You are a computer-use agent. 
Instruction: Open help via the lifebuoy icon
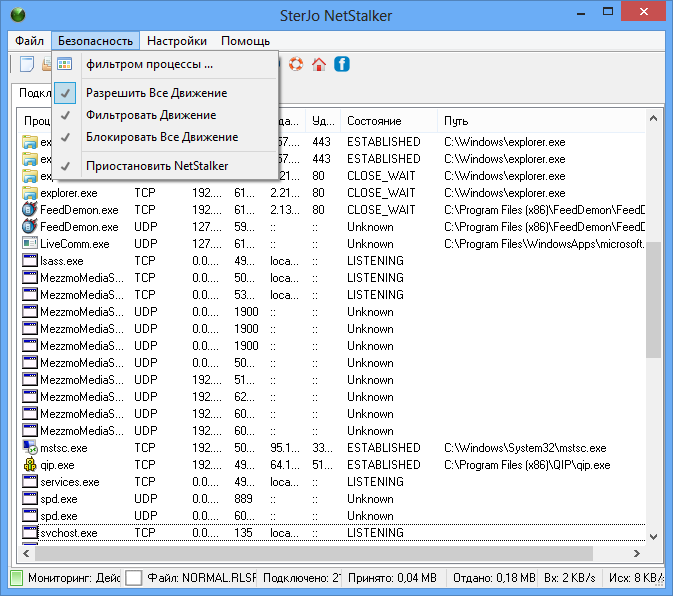point(296,64)
